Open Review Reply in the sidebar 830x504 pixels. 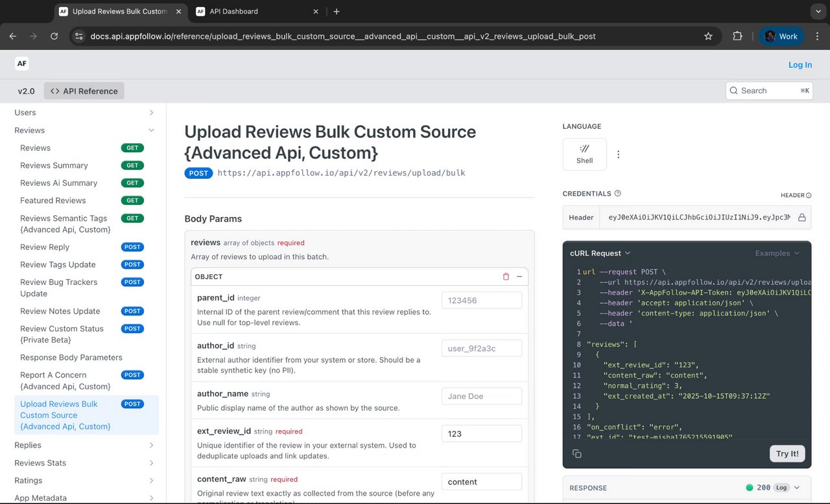tap(45, 247)
